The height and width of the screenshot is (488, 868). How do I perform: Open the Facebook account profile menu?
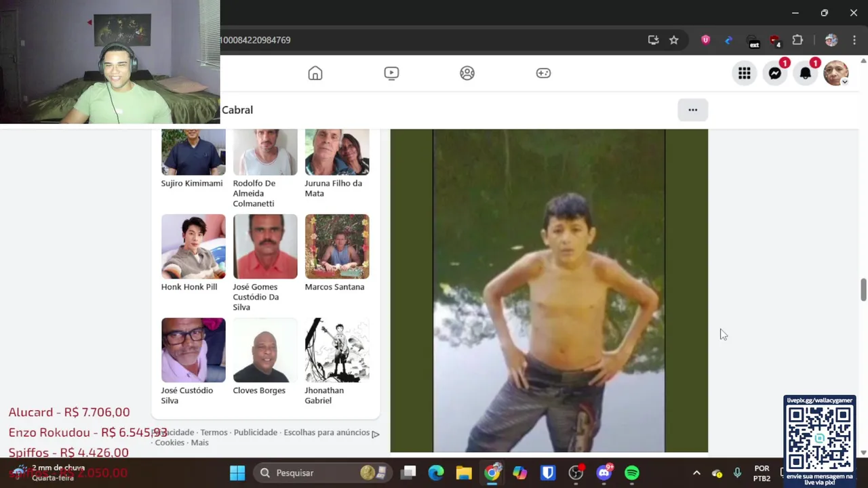coord(836,73)
